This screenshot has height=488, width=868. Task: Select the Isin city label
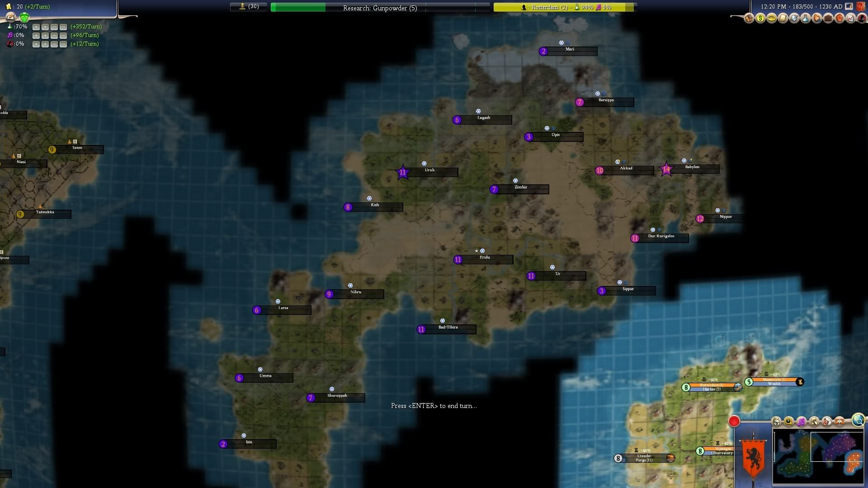click(x=247, y=444)
